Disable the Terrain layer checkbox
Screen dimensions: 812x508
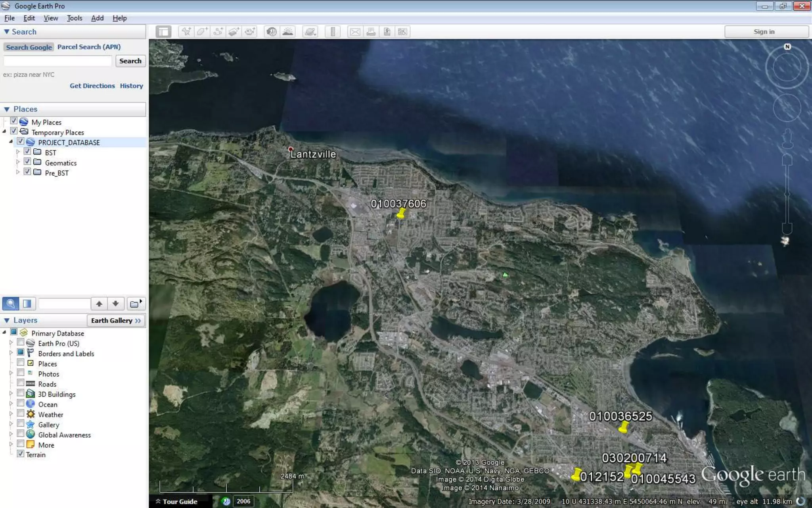coord(21,454)
